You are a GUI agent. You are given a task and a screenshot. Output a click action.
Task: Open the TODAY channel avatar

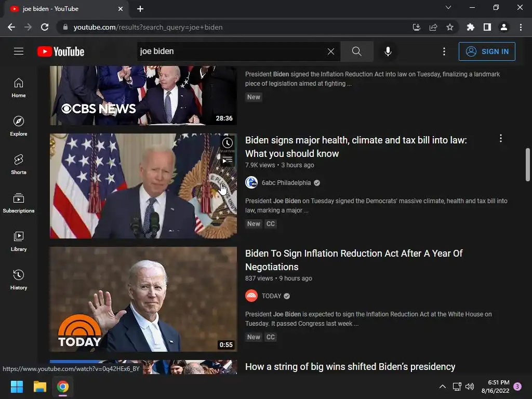(x=251, y=296)
